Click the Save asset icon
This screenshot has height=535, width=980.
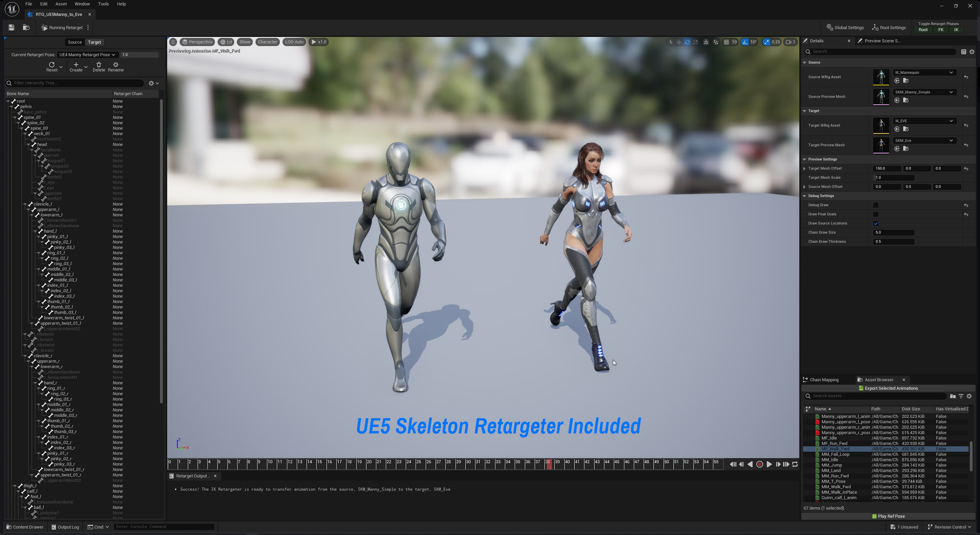tap(12, 27)
